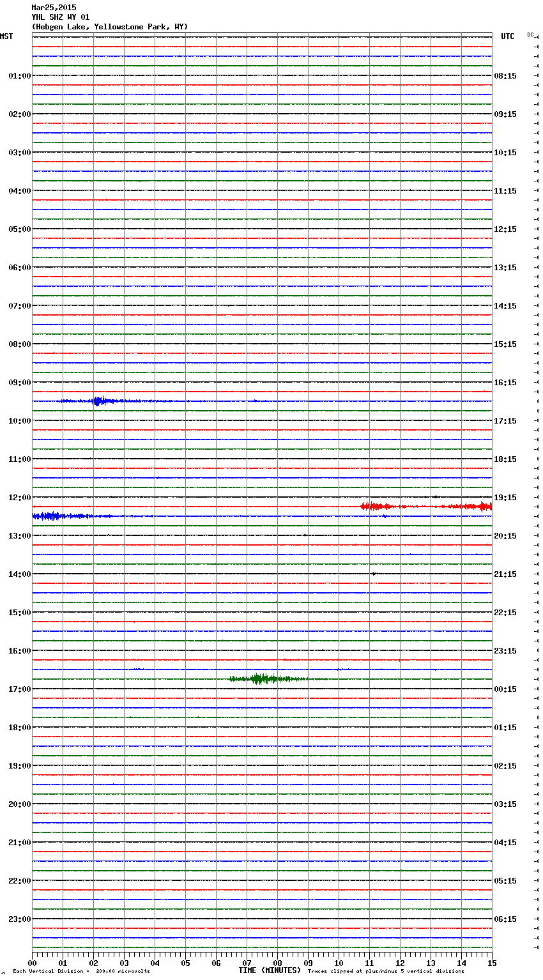543x980 pixels.
Task: Click the 00:15 UTC time label
Action: [505, 689]
